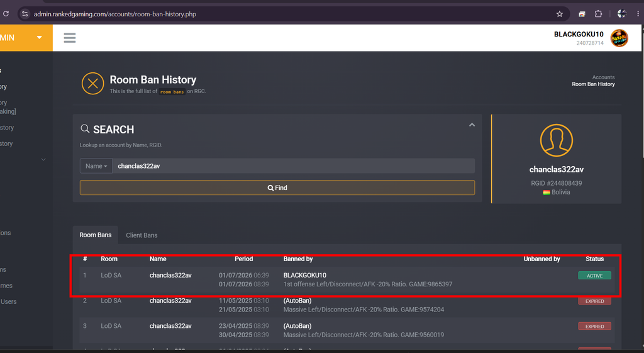Click the Unbanned by column header
This screenshot has height=353, width=644.
[541, 259]
